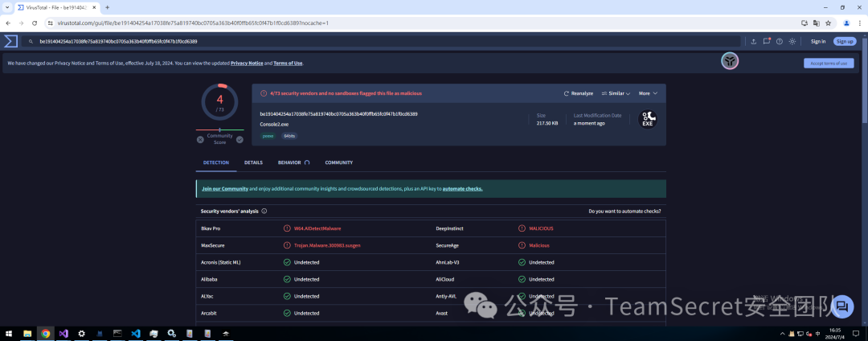This screenshot has width=868, height=341.
Task: Click the Sign in link
Action: click(x=818, y=42)
